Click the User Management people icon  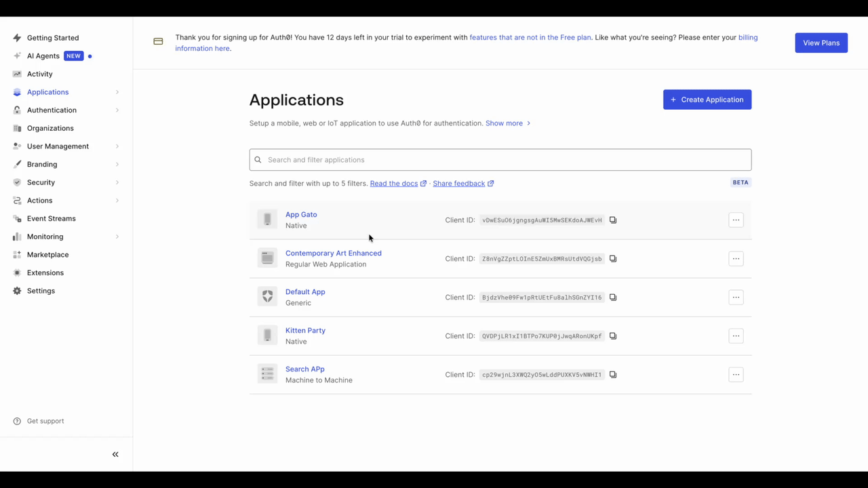[17, 146]
